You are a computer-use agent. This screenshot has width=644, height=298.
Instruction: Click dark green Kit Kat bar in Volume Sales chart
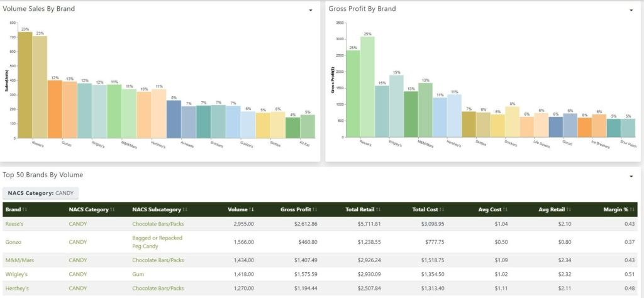coord(293,128)
